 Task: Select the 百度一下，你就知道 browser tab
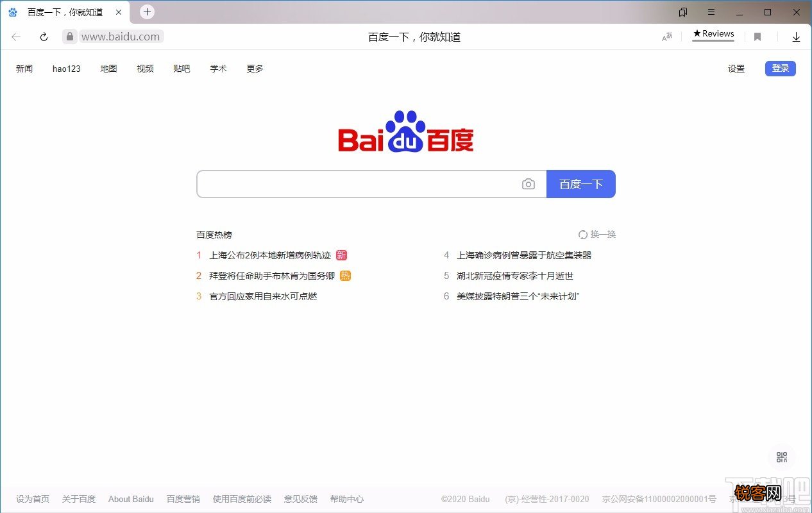click(x=65, y=12)
